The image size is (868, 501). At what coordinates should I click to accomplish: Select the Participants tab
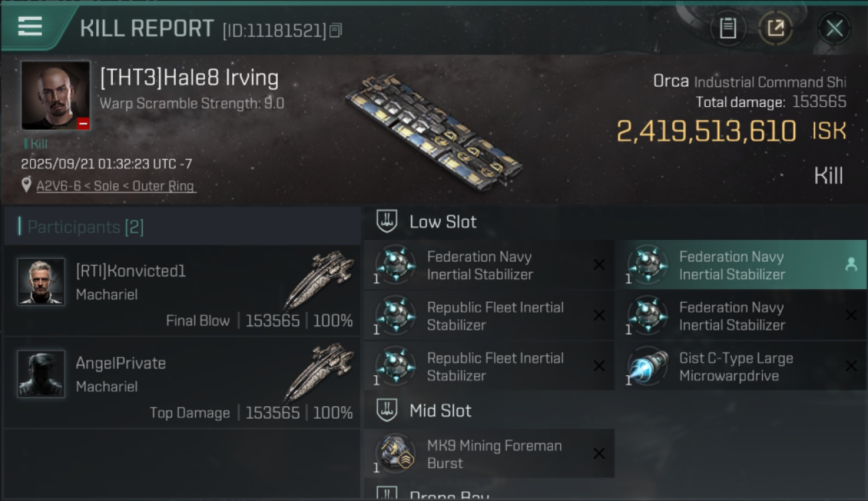85,227
